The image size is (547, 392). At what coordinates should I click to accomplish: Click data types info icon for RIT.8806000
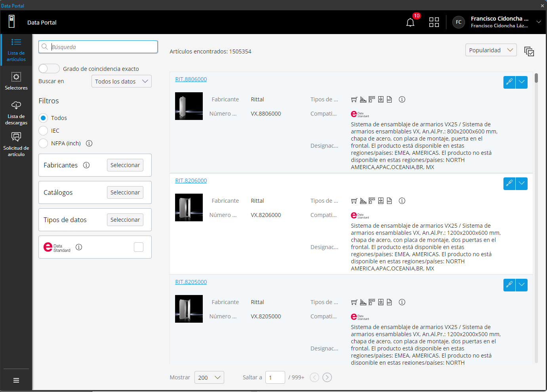(402, 99)
